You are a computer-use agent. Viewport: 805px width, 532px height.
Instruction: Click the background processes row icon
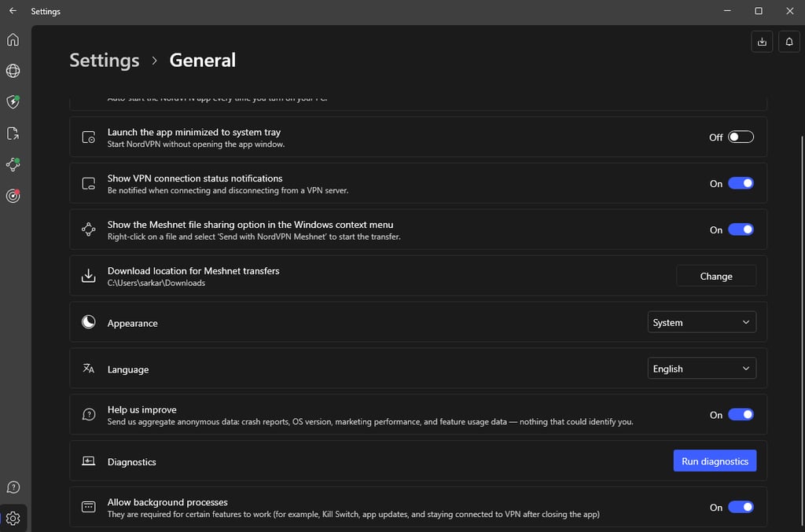pos(88,507)
